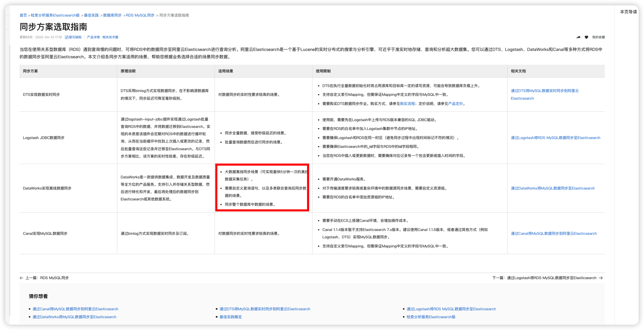Open 产品详情 link
Image resolution: width=644 pixels, height=330 pixels.
pyautogui.click(x=93, y=37)
